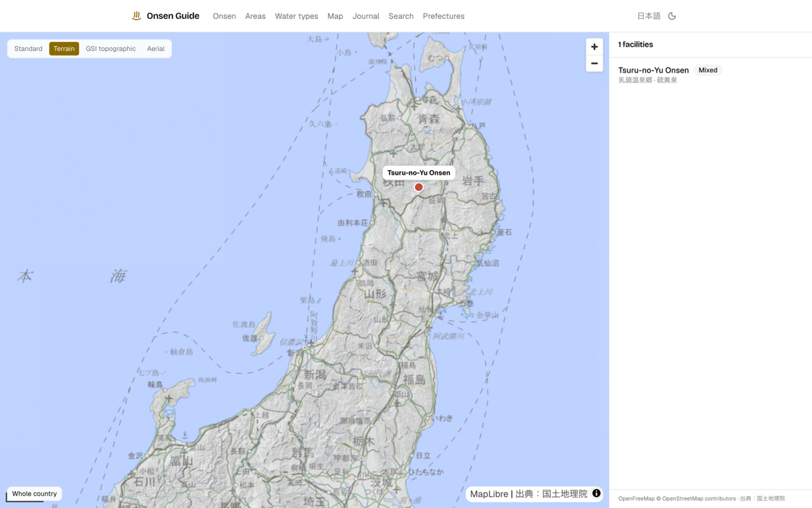The height and width of the screenshot is (508, 812).
Task: Open Tsuru-no-Yu Onsen in facilities list
Action: point(653,70)
